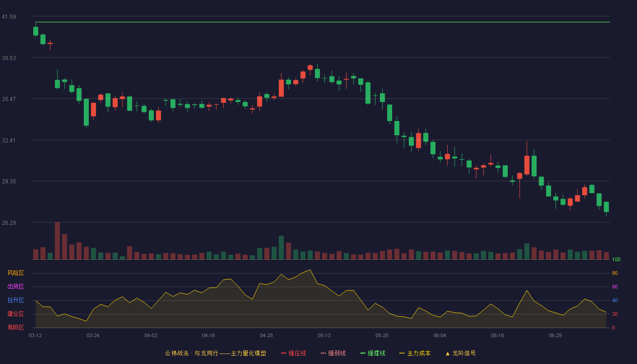Screen dimensions: 637x364
Task: Toggle the 龙吟信号 legend series
Action: click(x=460, y=353)
